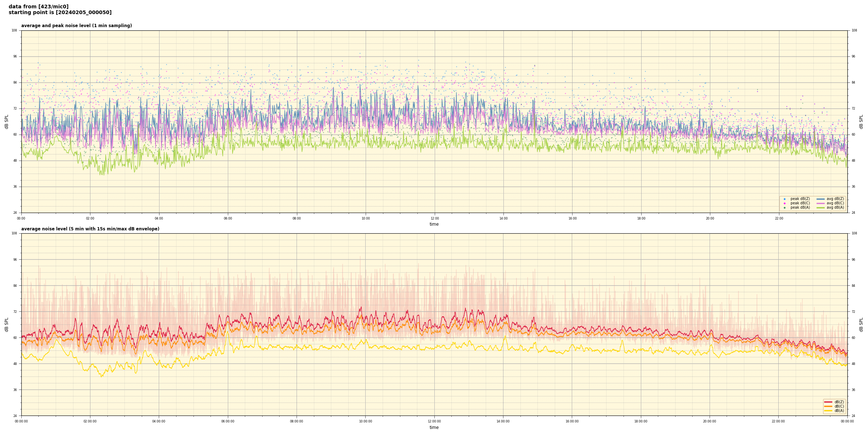
Task: Click the 'time' axis label under top chart
Action: pos(434,224)
